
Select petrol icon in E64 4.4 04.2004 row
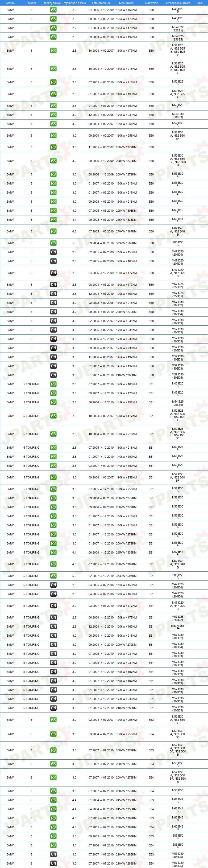[53, 809]
